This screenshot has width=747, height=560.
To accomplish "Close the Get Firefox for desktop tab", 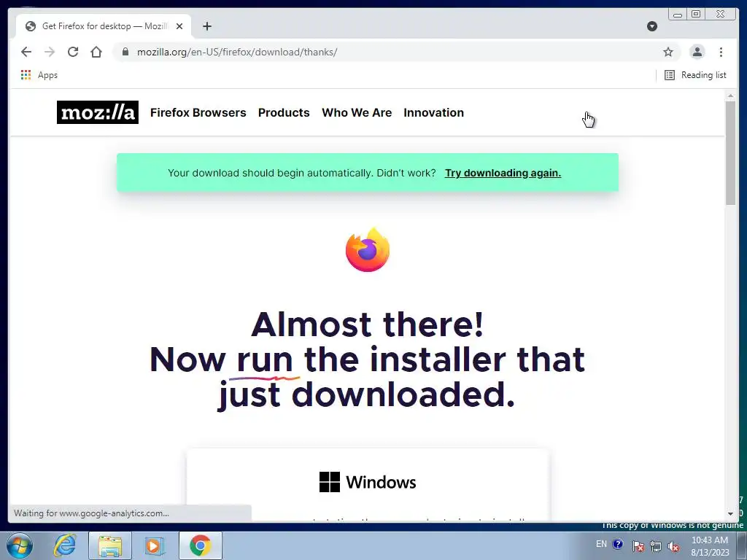I will click(179, 26).
